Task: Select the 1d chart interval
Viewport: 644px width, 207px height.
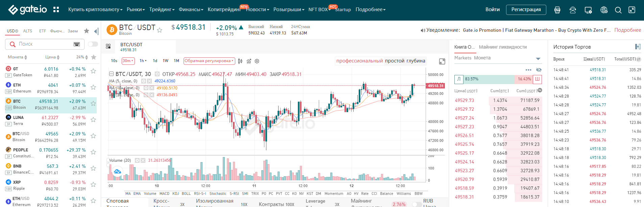Action: click(x=155, y=61)
